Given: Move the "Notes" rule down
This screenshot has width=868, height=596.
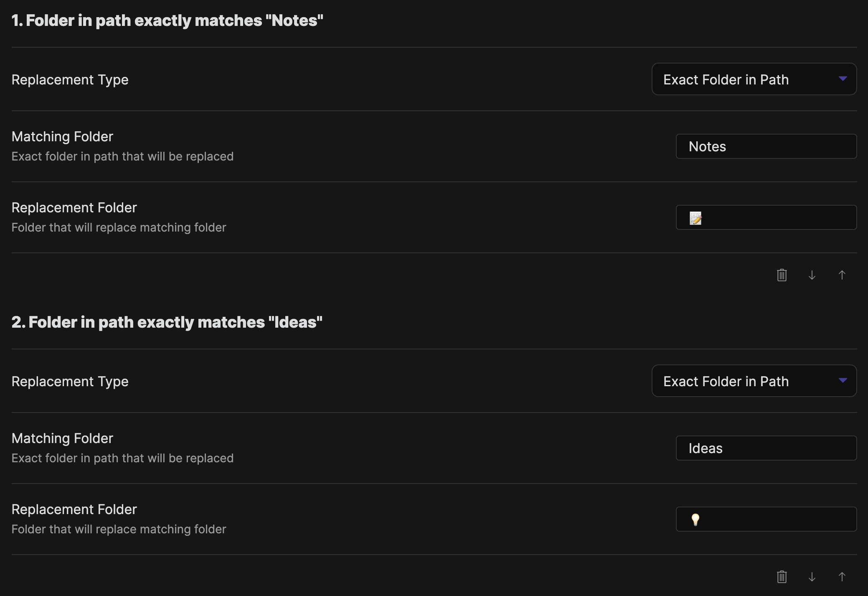Looking at the screenshot, I should 812,275.
